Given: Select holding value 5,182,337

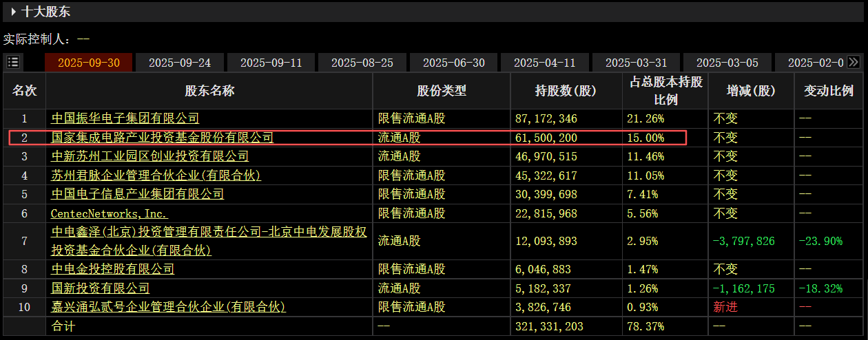Looking at the screenshot, I should coord(543,288).
